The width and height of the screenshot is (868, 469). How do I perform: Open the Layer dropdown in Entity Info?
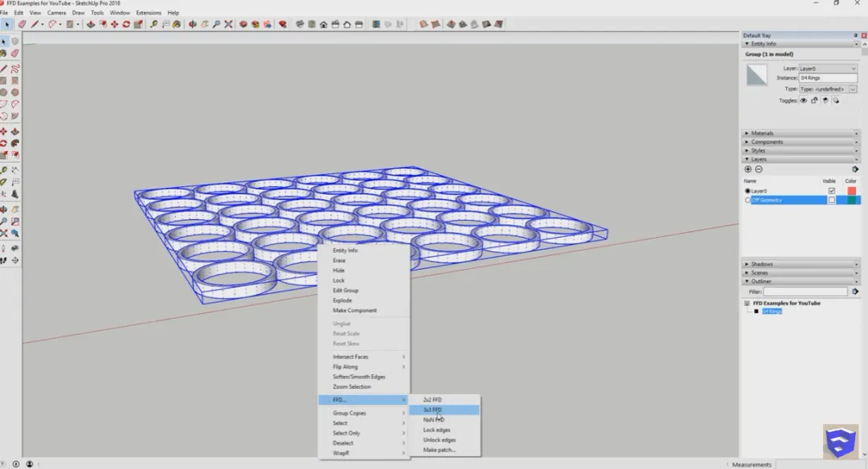coord(828,68)
